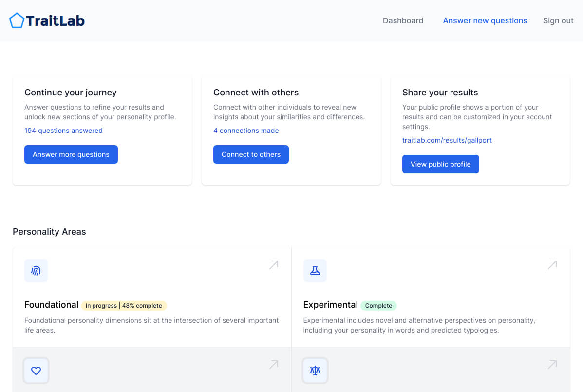Click the Connect to others button
Image resolution: width=583 pixels, height=392 pixels.
[251, 154]
